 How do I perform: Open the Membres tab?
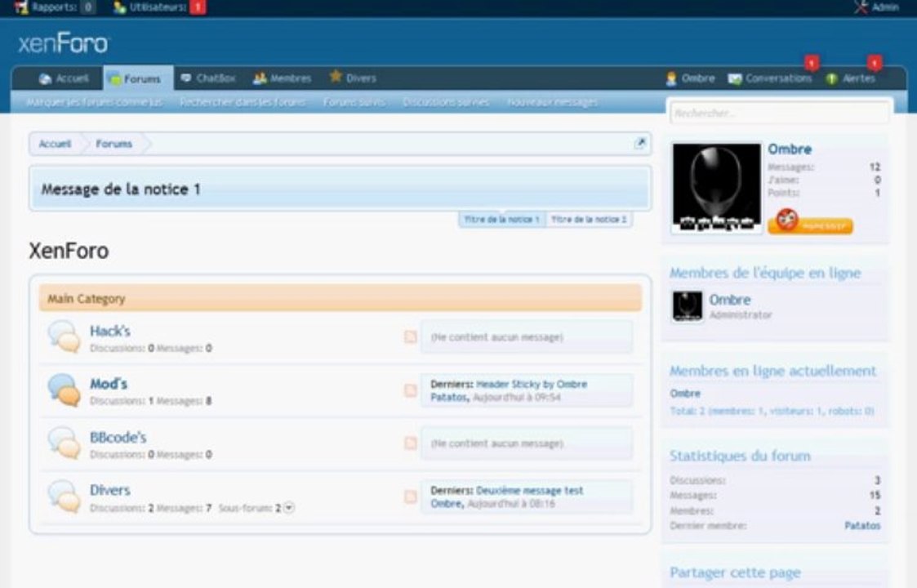tap(282, 78)
